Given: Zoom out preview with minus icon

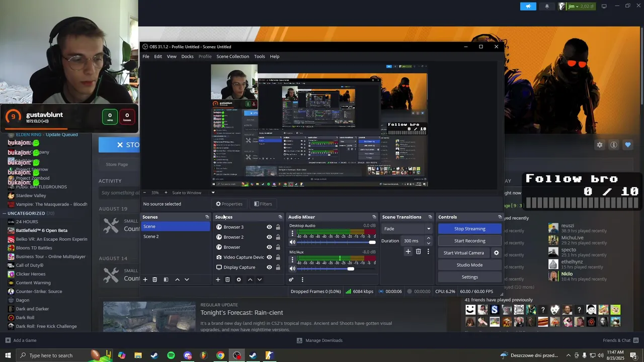Looking at the screenshot, I should tap(145, 193).
